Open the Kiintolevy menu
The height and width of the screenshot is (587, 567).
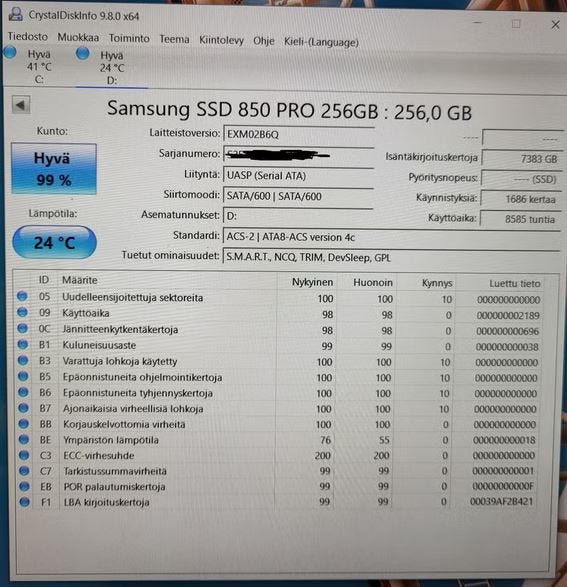(x=221, y=40)
